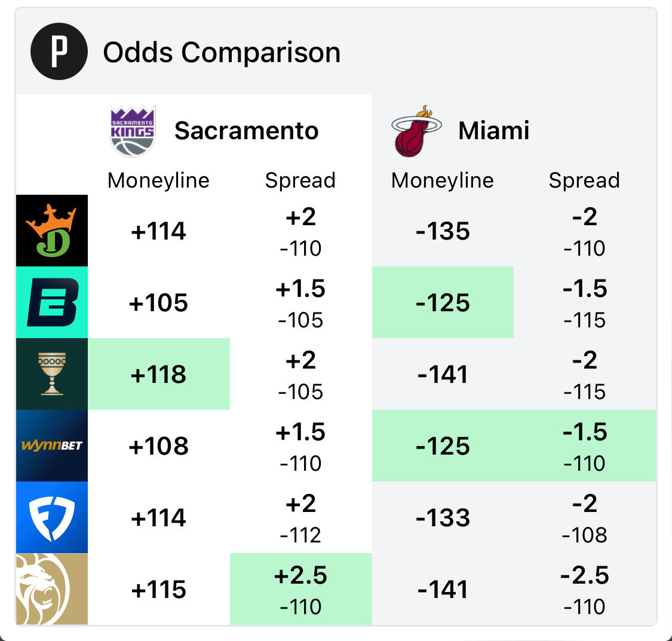Choose Sacramento +114 moneyline on DraftKings row
672x641 pixels.
159,231
